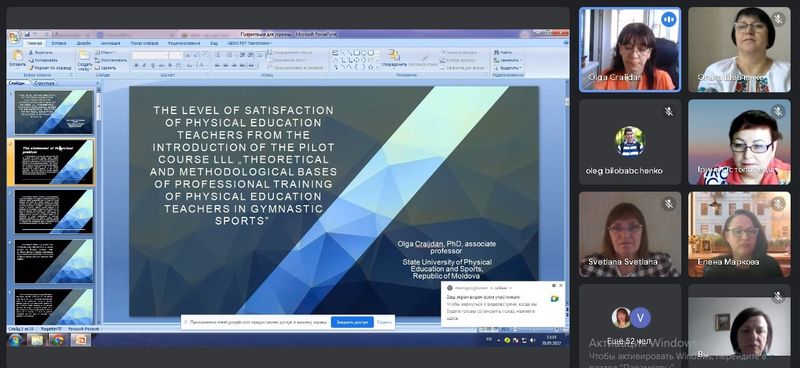This screenshot has width=800, height=368.
Task: Toggle oleg bilobabchenko's muted microphone icon
Action: [669, 112]
